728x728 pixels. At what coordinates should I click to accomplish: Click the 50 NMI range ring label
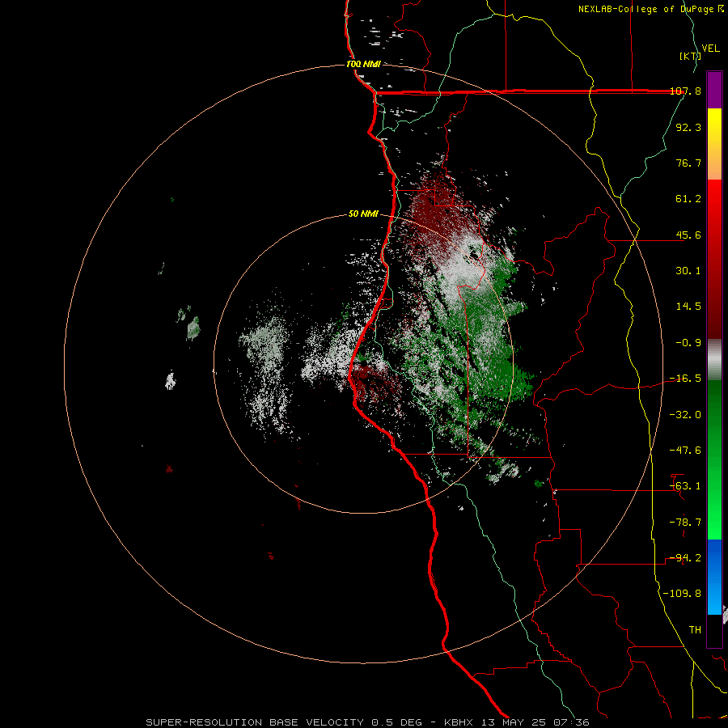click(363, 214)
